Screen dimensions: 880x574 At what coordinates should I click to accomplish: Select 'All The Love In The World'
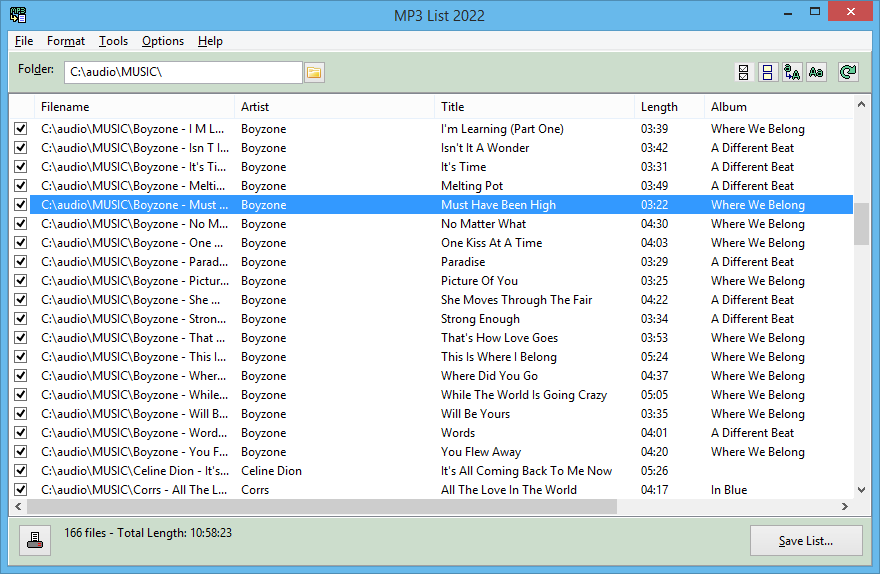508,490
